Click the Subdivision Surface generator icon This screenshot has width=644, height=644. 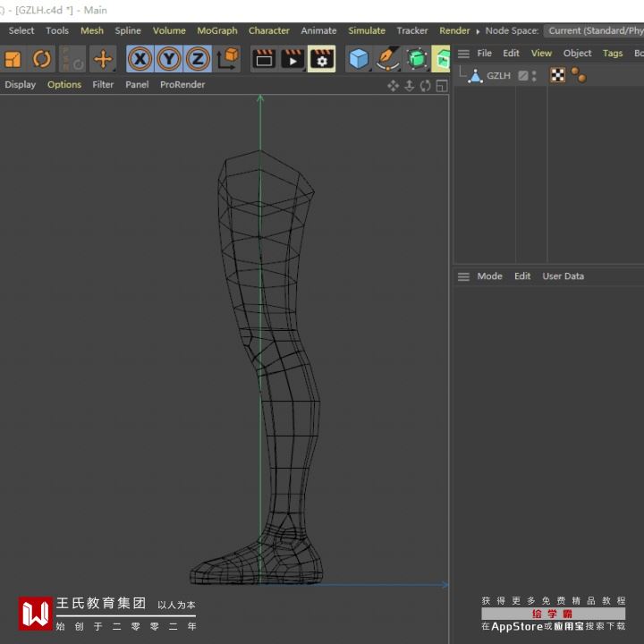[x=417, y=60]
